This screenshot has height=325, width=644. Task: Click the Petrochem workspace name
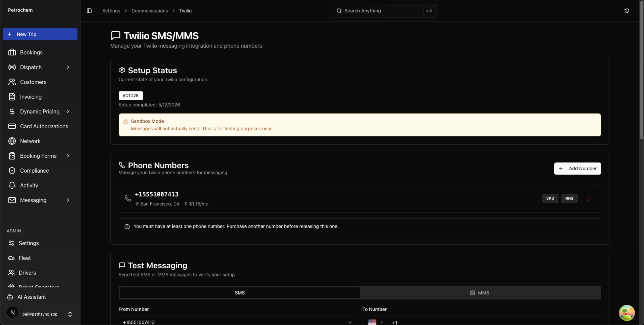pyautogui.click(x=20, y=10)
